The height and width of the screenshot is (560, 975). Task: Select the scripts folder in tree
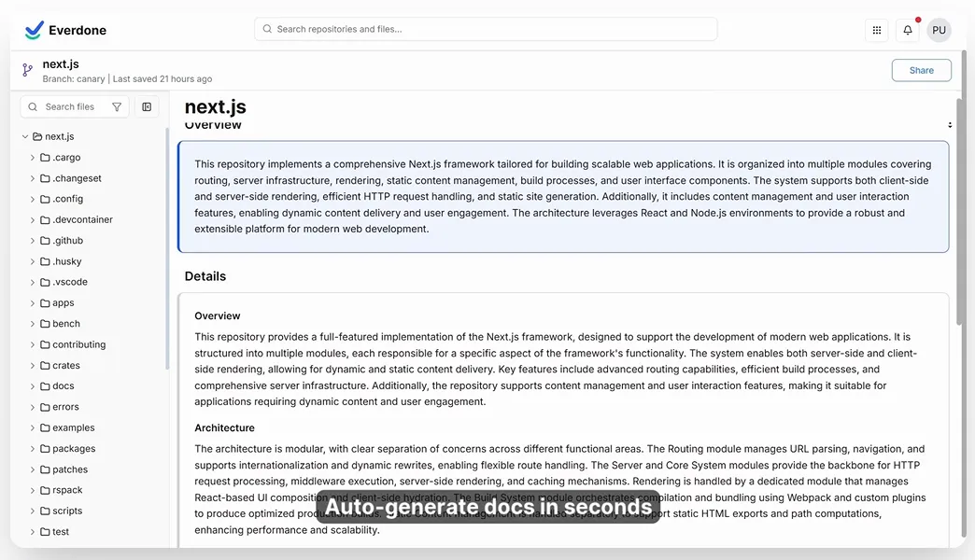(x=67, y=511)
